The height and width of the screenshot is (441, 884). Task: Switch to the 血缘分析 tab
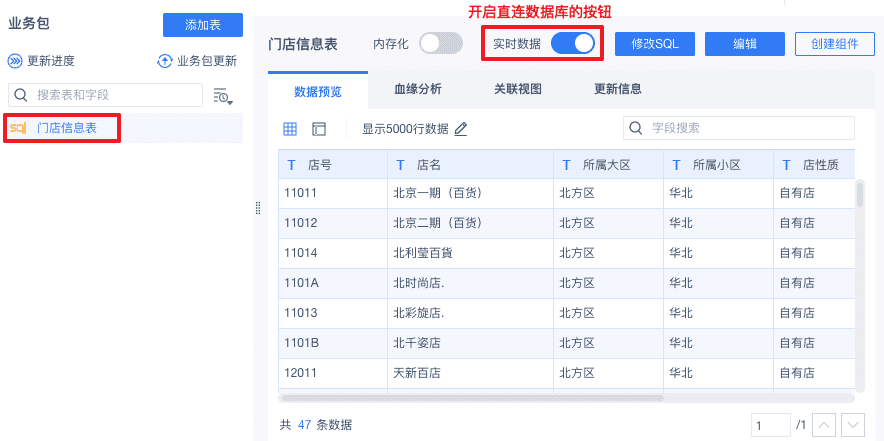tap(418, 89)
